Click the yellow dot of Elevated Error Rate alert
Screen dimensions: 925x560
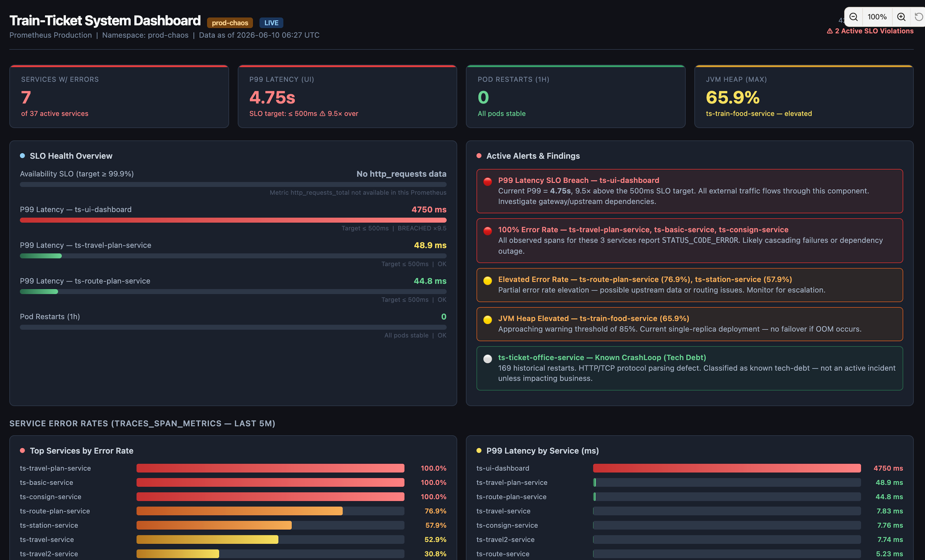click(x=488, y=281)
